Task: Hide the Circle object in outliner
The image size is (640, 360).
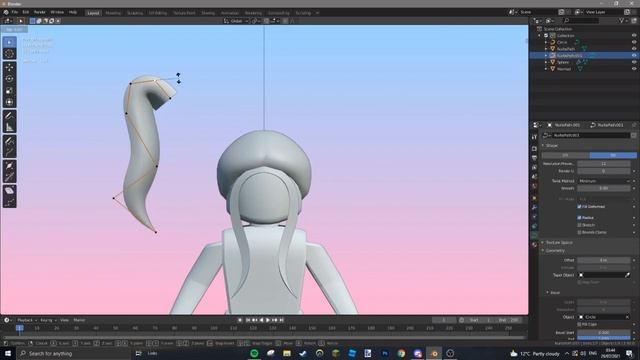Action: 634,42
